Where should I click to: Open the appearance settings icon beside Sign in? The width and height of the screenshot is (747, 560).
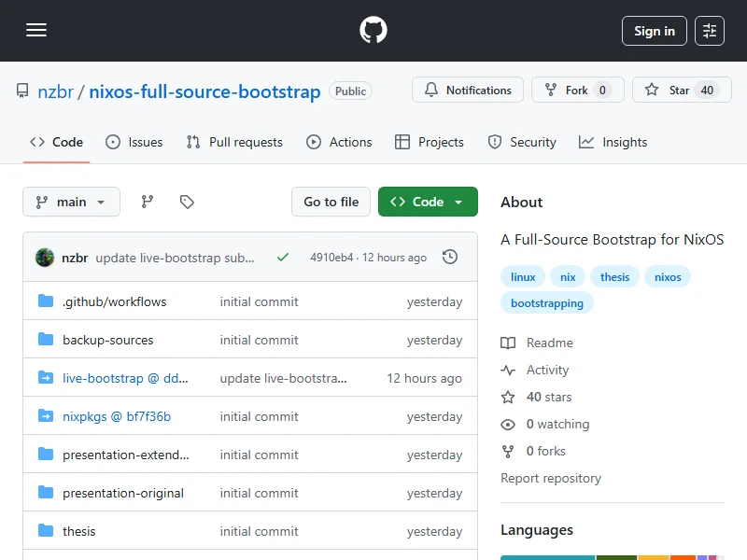(x=710, y=31)
